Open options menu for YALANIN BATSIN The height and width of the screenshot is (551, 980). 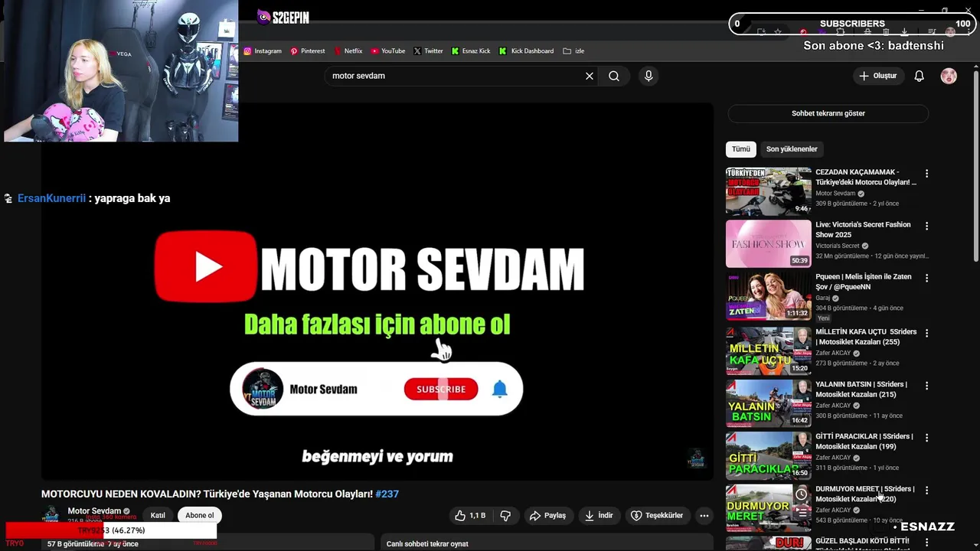[926, 386]
